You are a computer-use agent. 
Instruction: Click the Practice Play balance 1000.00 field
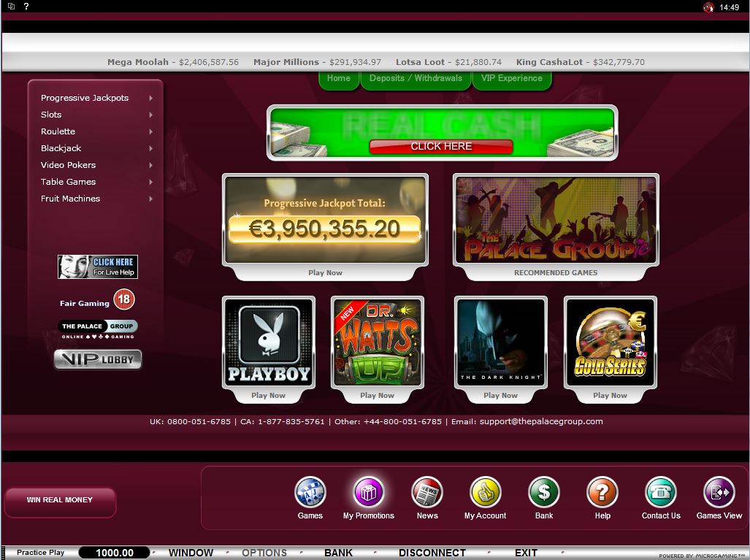pyautogui.click(x=115, y=553)
